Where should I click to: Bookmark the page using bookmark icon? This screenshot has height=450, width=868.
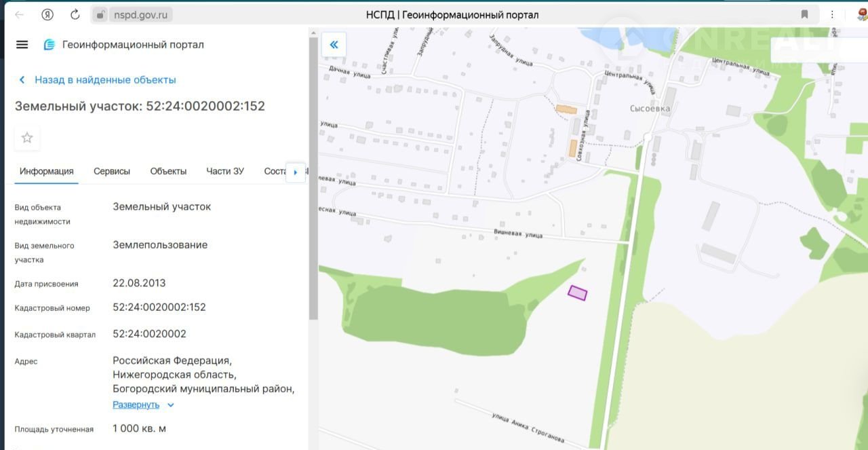coord(804,14)
